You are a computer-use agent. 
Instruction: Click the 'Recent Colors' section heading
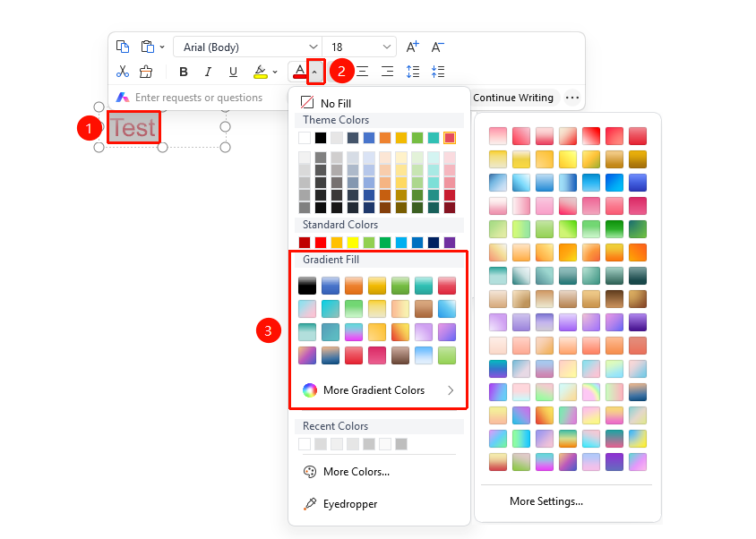pos(335,426)
